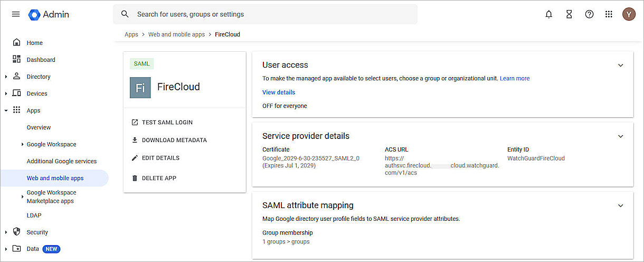644x262 pixels.
Task: Click the WatchGuardFireCloud Entity ID value
Action: click(536, 158)
